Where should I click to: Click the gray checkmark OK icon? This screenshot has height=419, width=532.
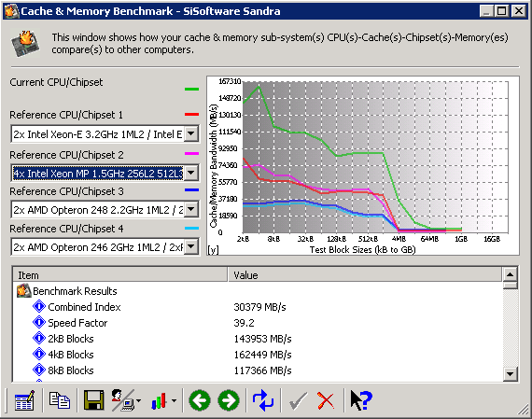pyautogui.click(x=299, y=401)
